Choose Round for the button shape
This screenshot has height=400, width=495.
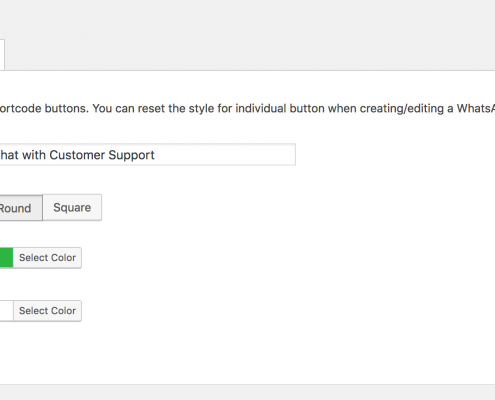(x=21, y=208)
